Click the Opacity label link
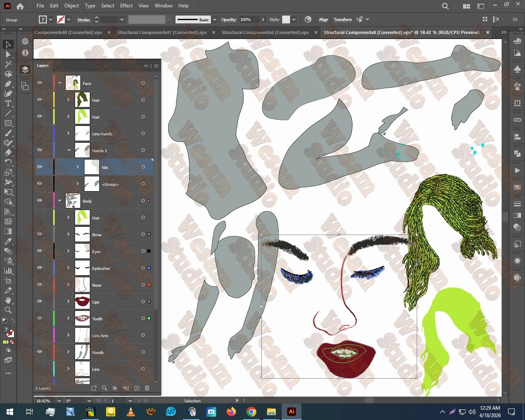This screenshot has width=525, height=420. coord(229,20)
